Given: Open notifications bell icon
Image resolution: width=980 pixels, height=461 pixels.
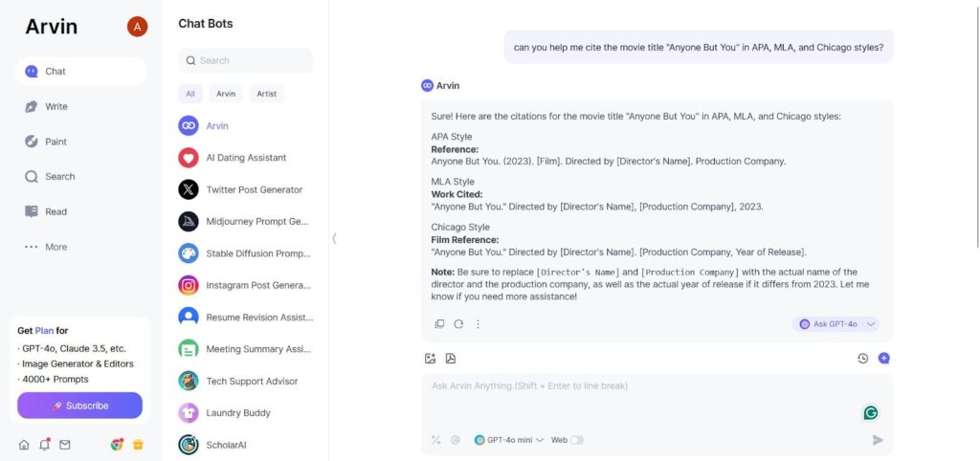Looking at the screenshot, I should [x=44, y=445].
